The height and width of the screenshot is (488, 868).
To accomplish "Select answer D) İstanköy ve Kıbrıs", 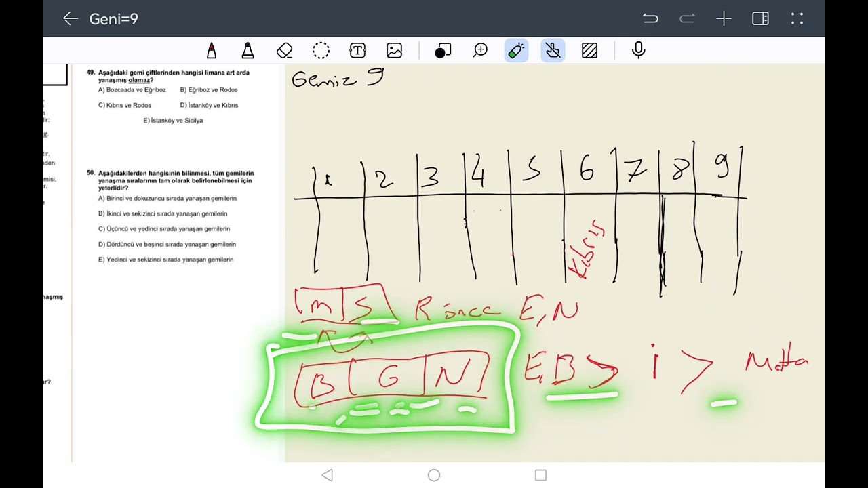I will coord(209,105).
